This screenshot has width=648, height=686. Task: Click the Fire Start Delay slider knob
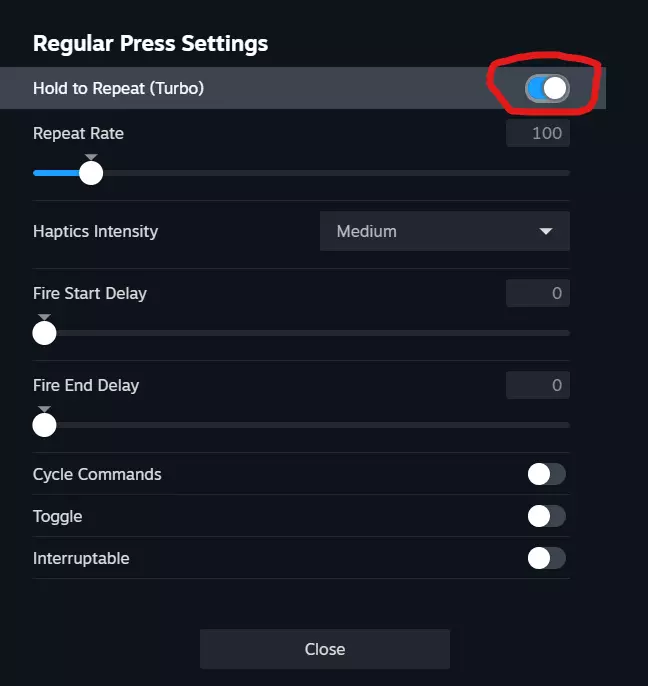click(44, 333)
